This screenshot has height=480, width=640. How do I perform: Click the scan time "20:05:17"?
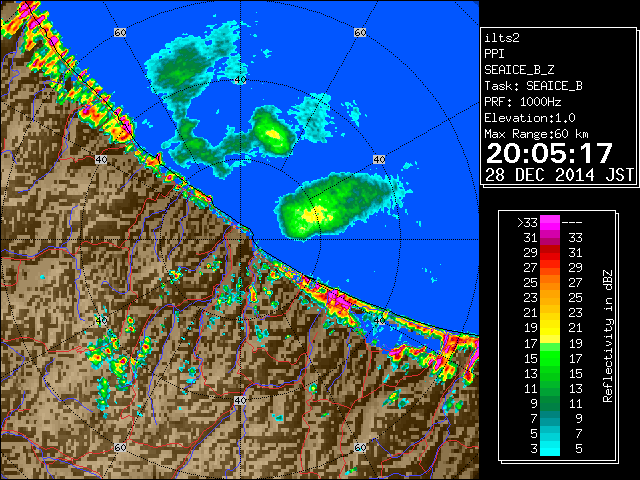tap(549, 153)
